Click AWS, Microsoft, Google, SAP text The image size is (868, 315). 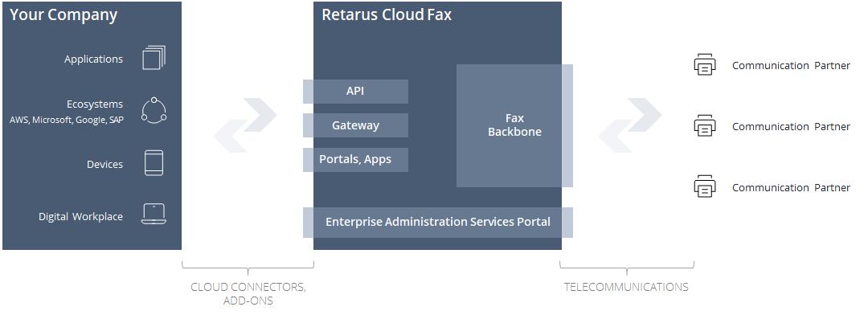pos(67,120)
